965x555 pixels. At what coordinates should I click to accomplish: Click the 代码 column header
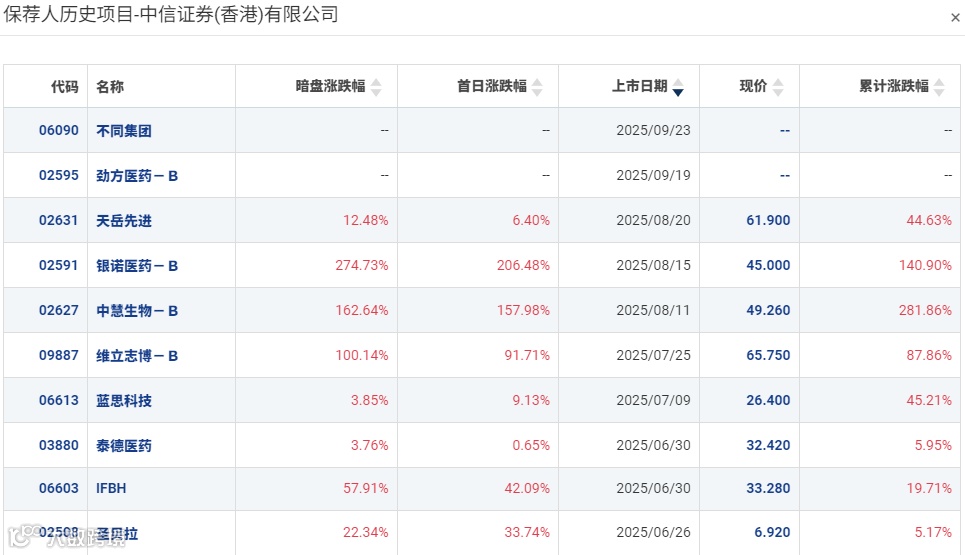click(65, 87)
